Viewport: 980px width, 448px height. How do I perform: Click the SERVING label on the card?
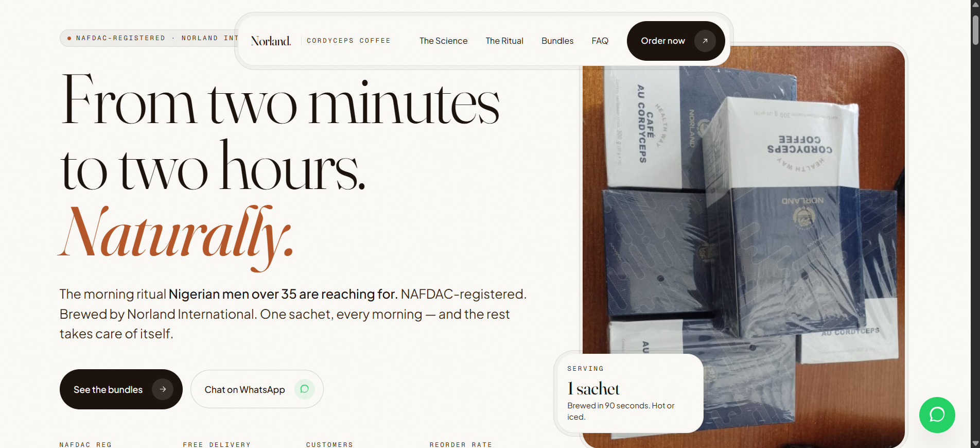point(585,369)
